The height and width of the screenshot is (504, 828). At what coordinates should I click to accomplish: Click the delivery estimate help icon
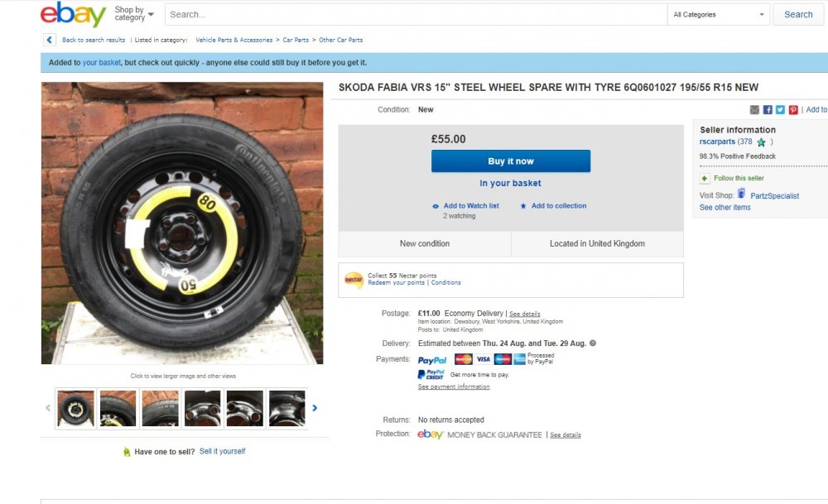591,343
